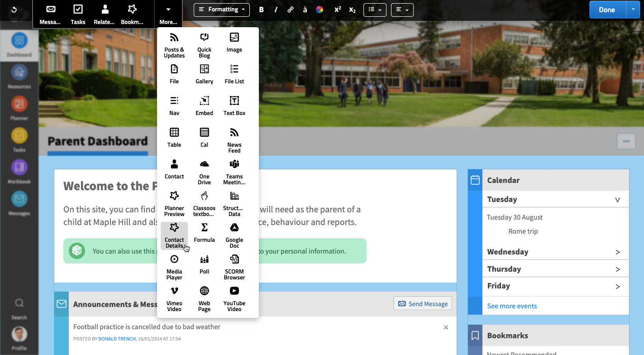644x355 pixels.
Task: Enable superscript formatting
Action: [x=338, y=10]
